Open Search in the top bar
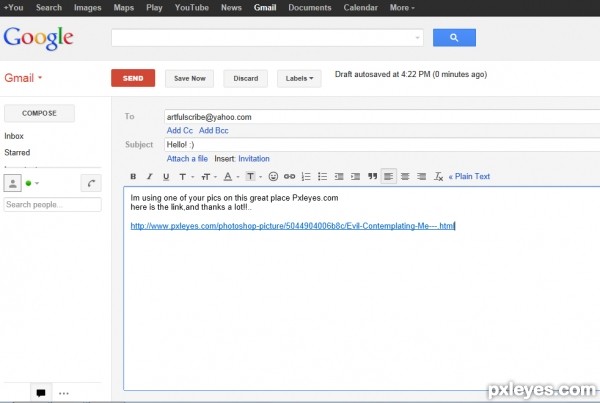This screenshot has width=600, height=403. (49, 8)
